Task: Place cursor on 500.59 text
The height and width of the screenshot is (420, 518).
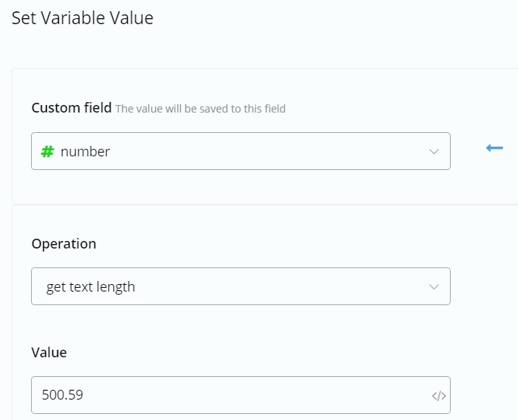Action: click(x=64, y=395)
